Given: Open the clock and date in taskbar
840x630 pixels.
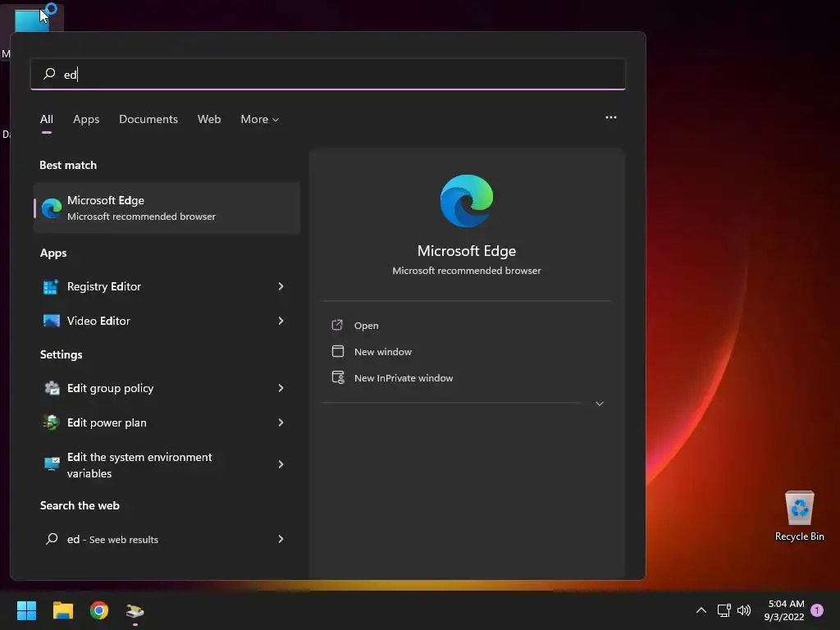Looking at the screenshot, I should click(x=785, y=610).
